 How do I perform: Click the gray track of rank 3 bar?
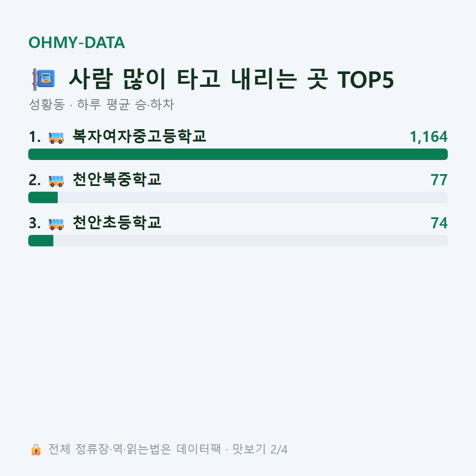251,240
